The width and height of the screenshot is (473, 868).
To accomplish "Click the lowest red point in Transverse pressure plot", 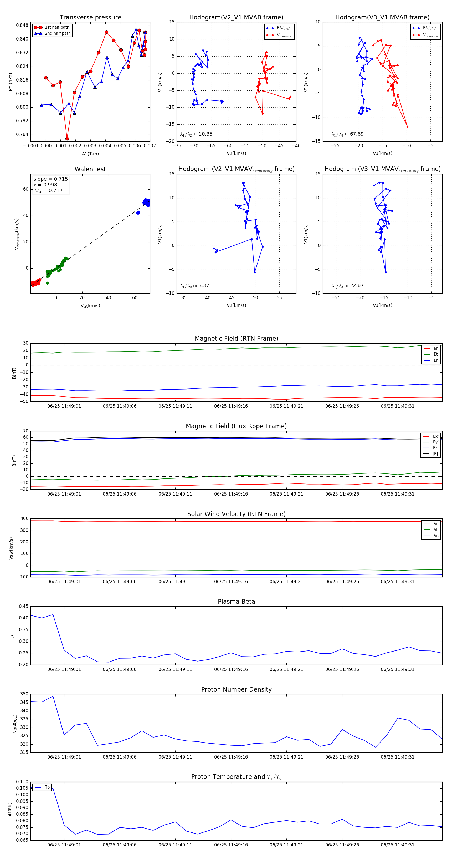I will click(67, 139).
